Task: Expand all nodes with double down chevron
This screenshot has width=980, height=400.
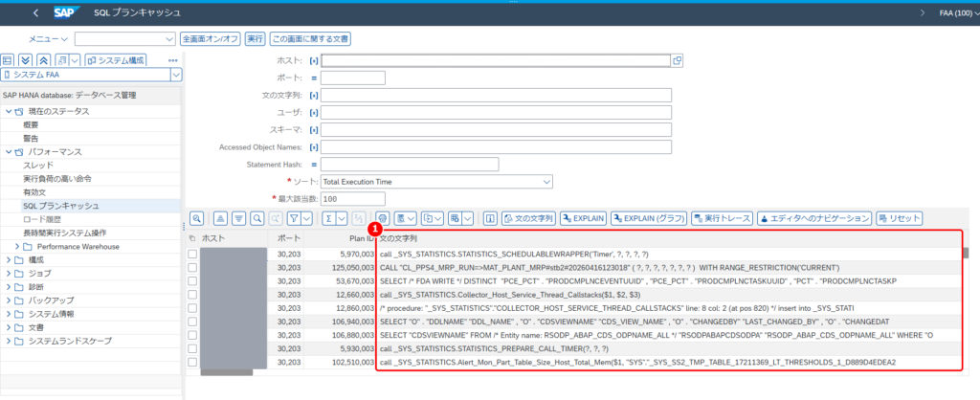Action: (x=26, y=60)
